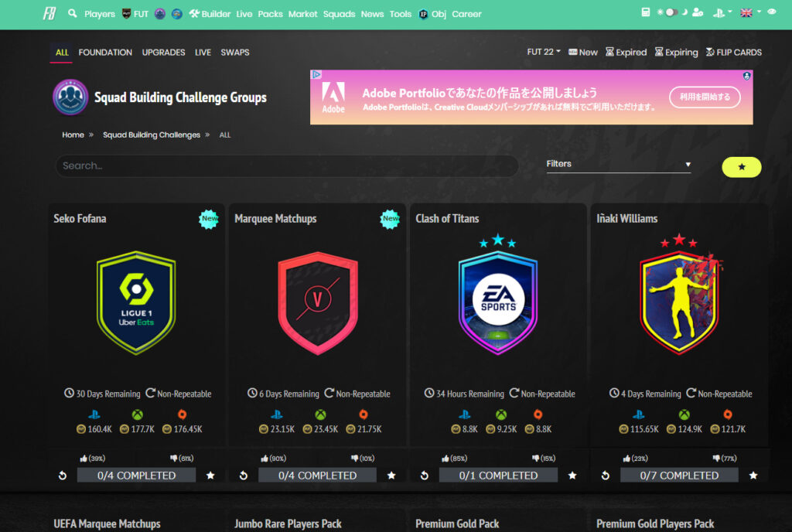Show Expired challenges
Viewport: 792px width, 532px height.
(x=626, y=52)
